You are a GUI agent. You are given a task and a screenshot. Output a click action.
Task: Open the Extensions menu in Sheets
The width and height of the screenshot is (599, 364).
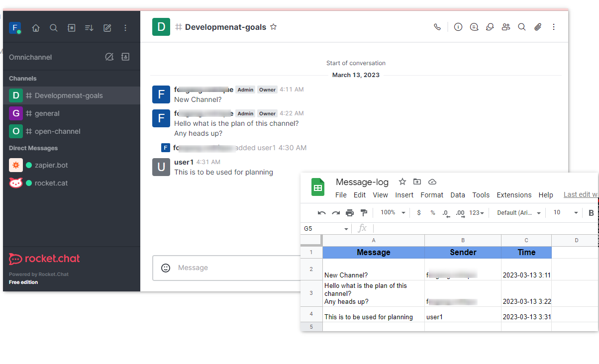(x=514, y=195)
